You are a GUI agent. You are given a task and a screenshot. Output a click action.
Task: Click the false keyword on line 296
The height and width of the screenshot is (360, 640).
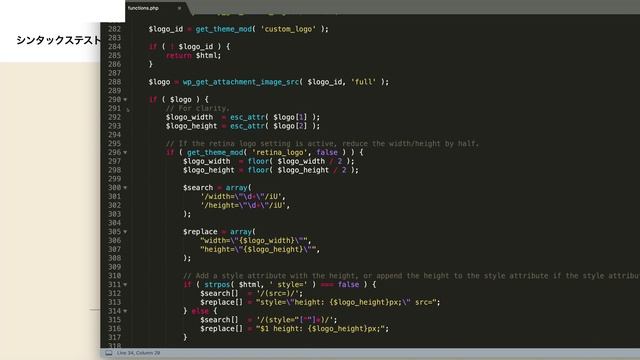(327, 153)
